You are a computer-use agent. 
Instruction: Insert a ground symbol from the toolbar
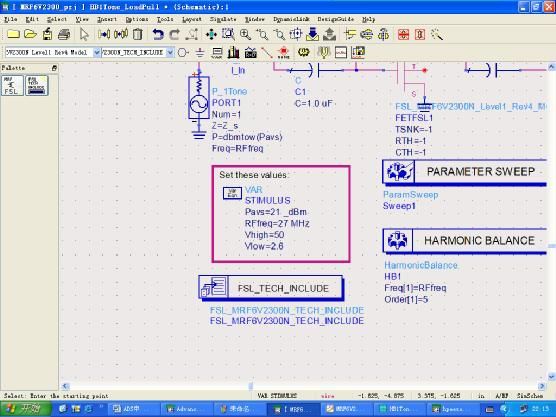click(x=200, y=53)
